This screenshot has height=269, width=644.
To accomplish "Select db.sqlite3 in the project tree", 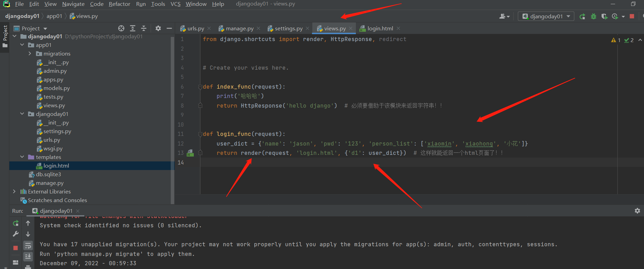I will point(48,174).
